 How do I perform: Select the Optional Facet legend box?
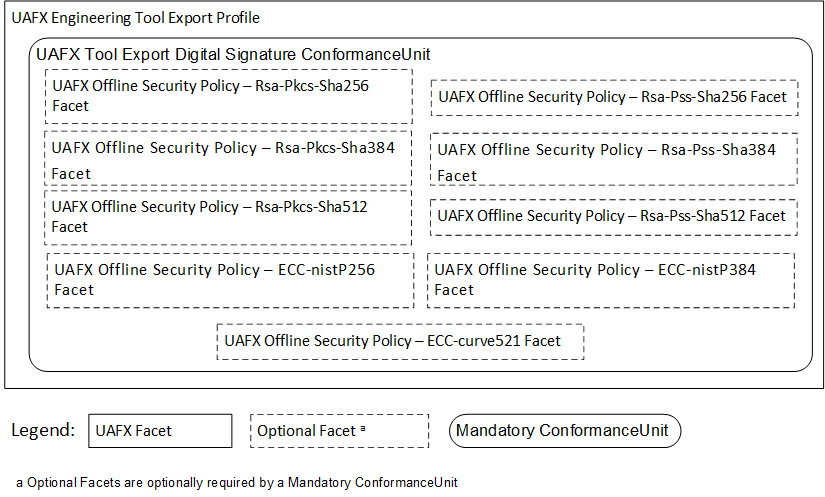coord(339,431)
